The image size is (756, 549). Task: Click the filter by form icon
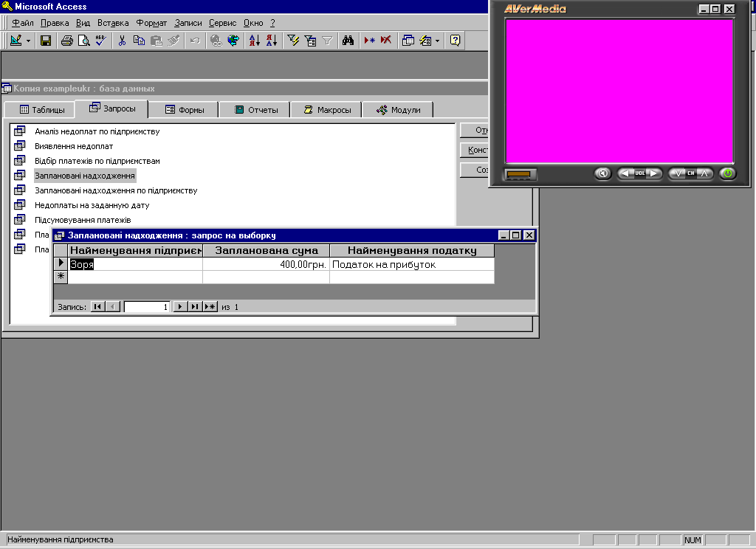(x=310, y=41)
